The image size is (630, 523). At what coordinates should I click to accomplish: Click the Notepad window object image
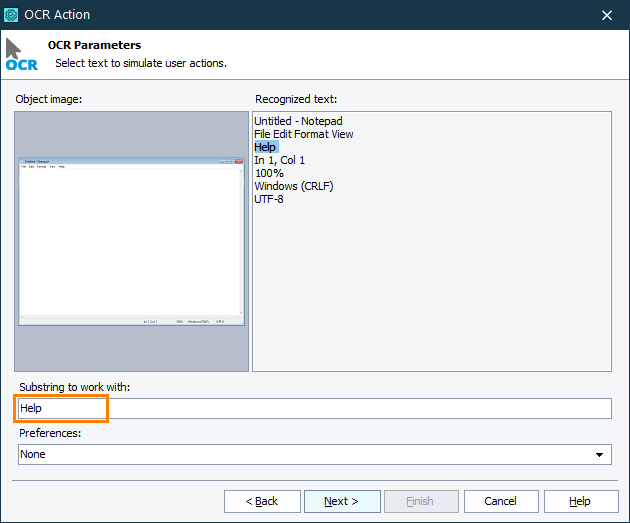[131, 242]
